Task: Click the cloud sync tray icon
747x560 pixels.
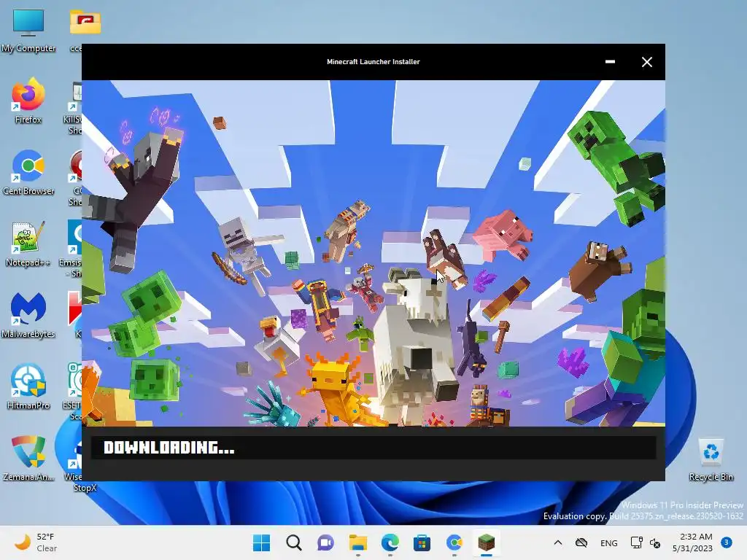Action: tap(581, 542)
